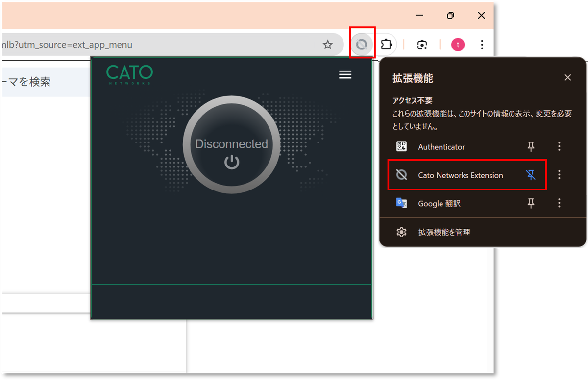Click the gear icon for managing extensions

pos(401,232)
